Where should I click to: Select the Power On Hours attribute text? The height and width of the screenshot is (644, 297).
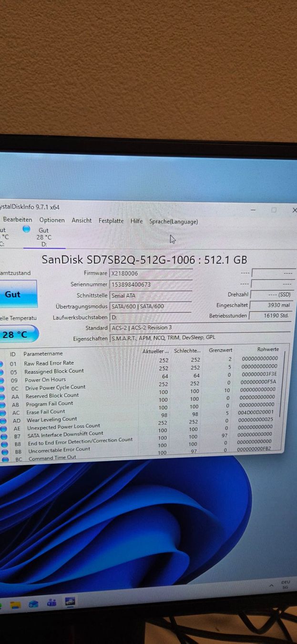point(45,380)
